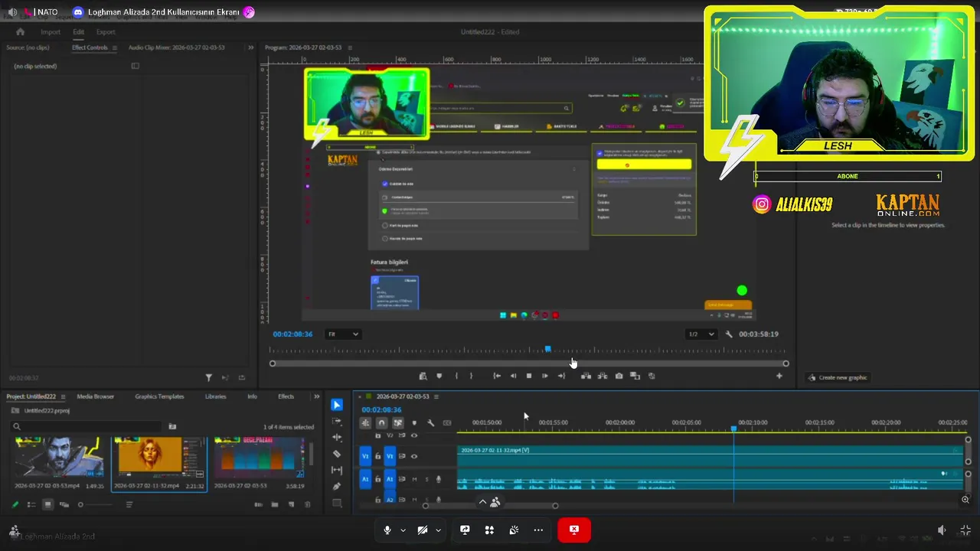Screen dimensions: 980x551
Task: Toggle V1 track lock
Action: pos(377,457)
